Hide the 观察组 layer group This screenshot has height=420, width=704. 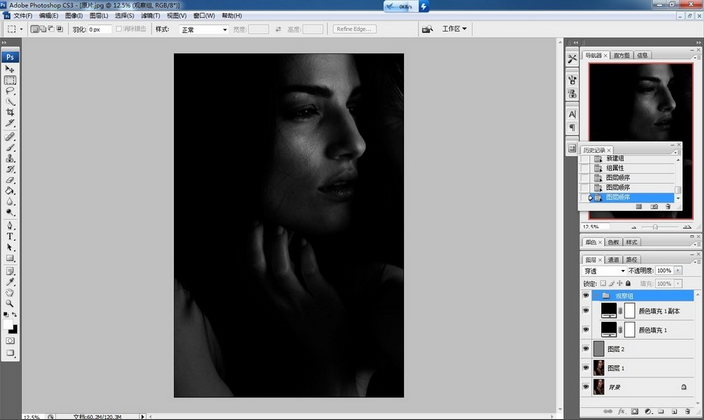point(585,296)
